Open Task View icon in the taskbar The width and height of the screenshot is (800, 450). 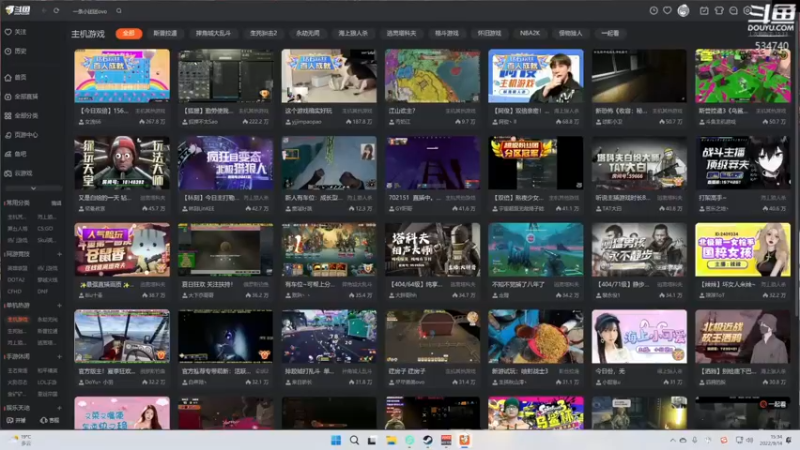click(x=372, y=440)
